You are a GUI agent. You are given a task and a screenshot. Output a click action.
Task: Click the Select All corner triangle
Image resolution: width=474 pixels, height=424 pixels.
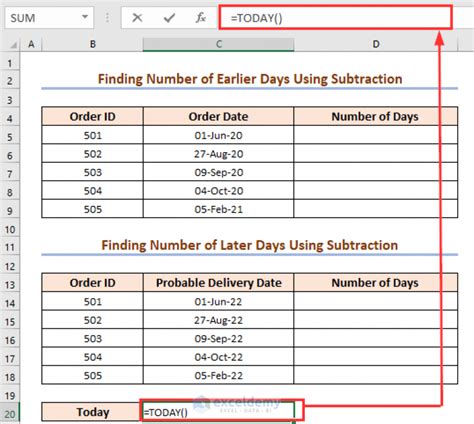(x=13, y=44)
